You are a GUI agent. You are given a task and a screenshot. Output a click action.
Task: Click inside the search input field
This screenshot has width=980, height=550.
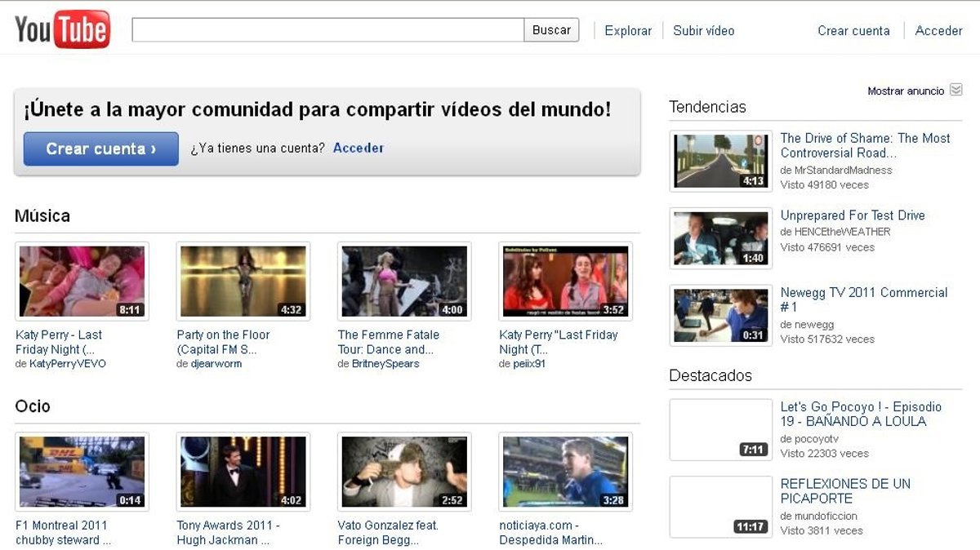[x=327, y=30]
